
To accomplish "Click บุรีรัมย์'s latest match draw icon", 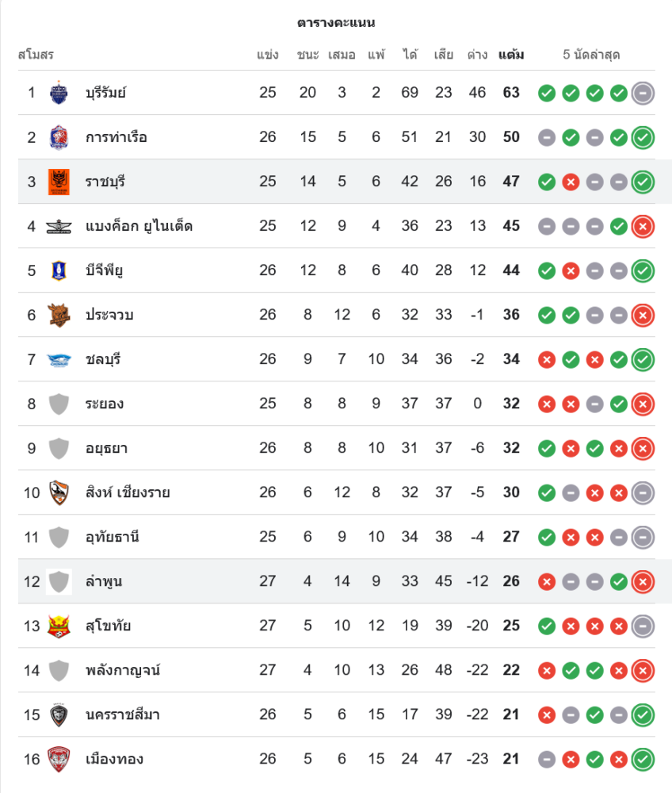I will pos(643,93).
